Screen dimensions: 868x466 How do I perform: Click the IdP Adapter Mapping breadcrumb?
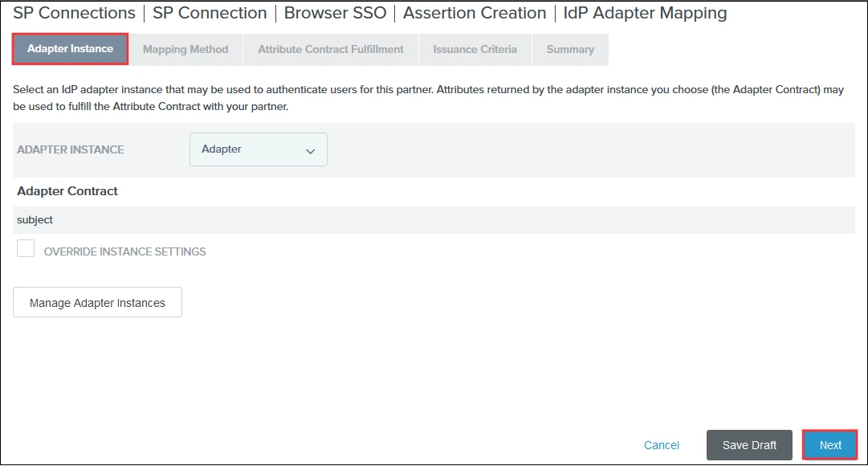point(645,14)
